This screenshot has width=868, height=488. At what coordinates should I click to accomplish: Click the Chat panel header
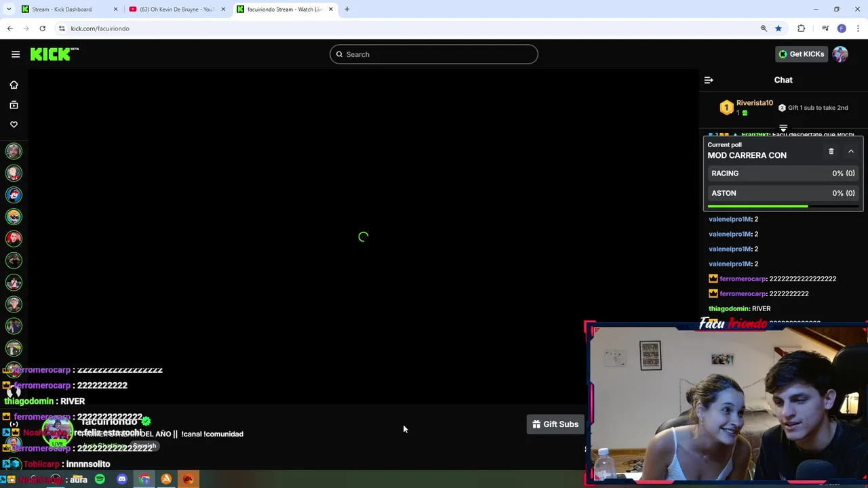click(783, 80)
